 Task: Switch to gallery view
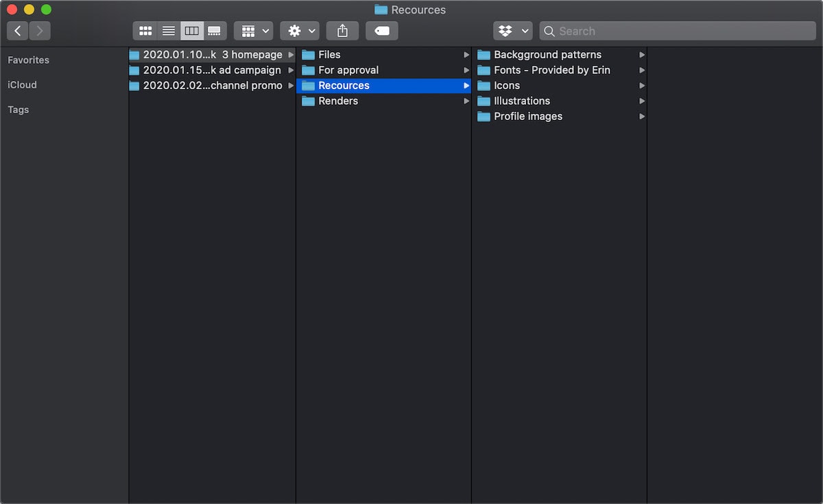point(215,31)
